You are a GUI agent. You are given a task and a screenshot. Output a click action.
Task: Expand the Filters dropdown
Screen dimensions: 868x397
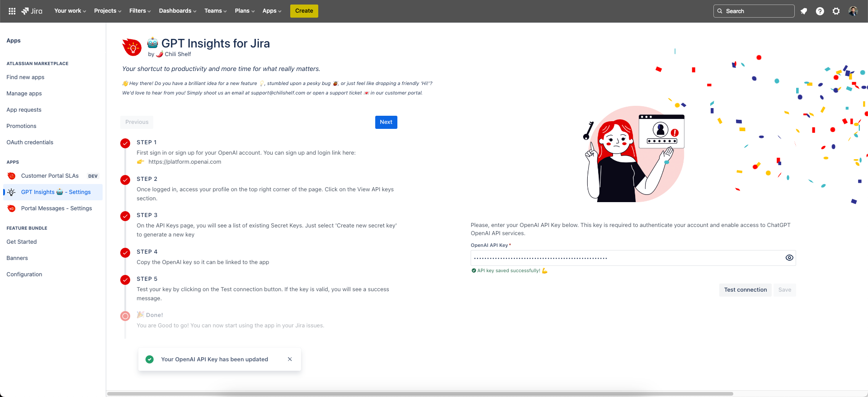(x=140, y=11)
